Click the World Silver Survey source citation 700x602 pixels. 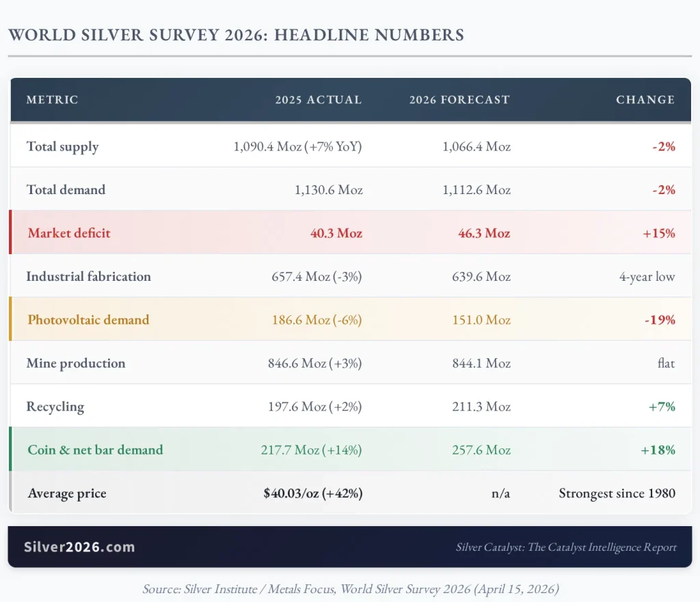coord(351,589)
